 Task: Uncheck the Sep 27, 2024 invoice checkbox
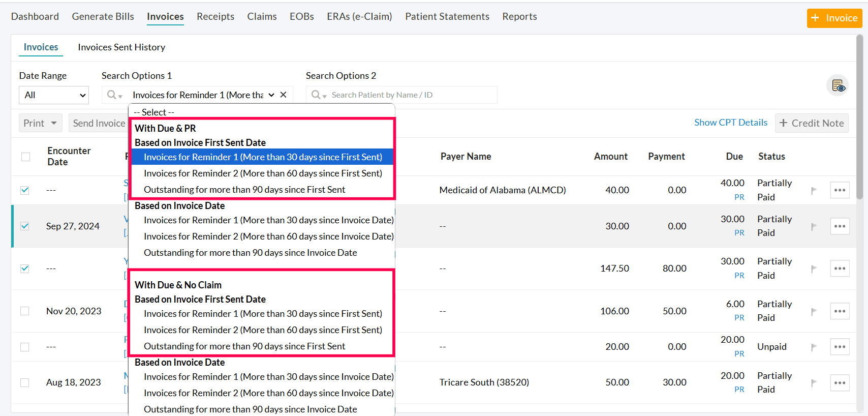(25, 226)
